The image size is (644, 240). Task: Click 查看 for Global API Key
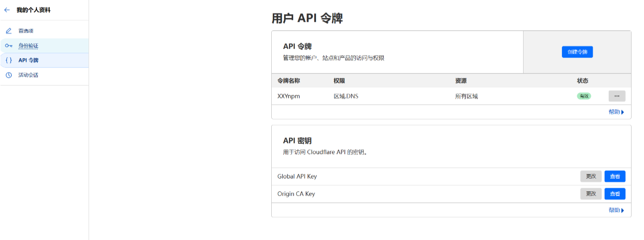click(x=615, y=176)
